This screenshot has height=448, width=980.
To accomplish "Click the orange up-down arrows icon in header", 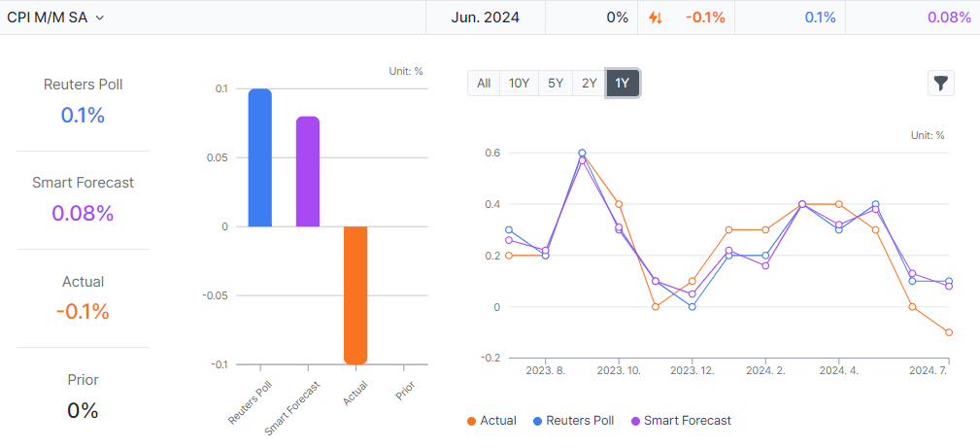I will click(x=656, y=17).
